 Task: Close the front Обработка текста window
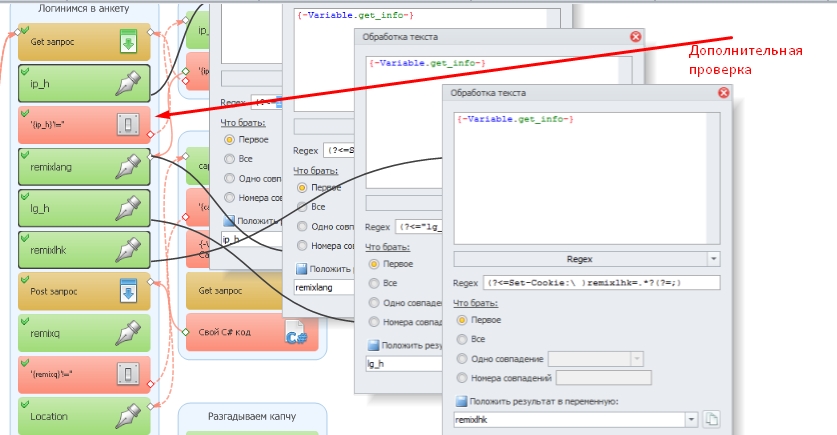723,92
